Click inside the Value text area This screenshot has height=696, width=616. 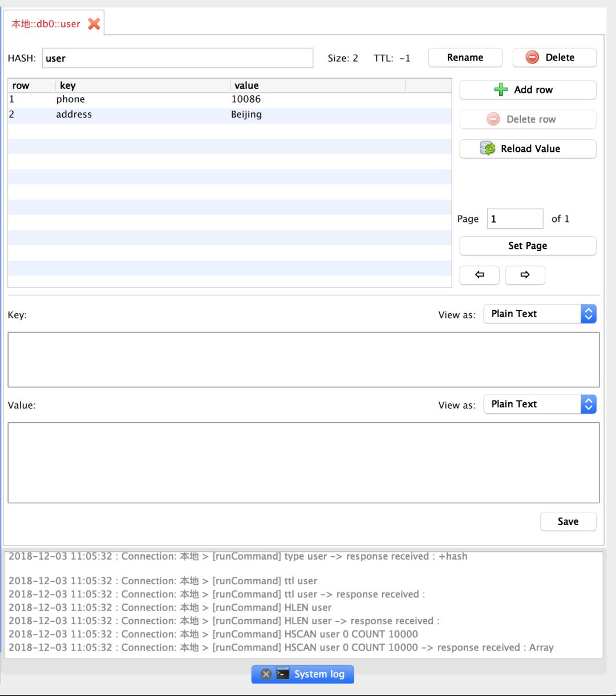pos(303,463)
